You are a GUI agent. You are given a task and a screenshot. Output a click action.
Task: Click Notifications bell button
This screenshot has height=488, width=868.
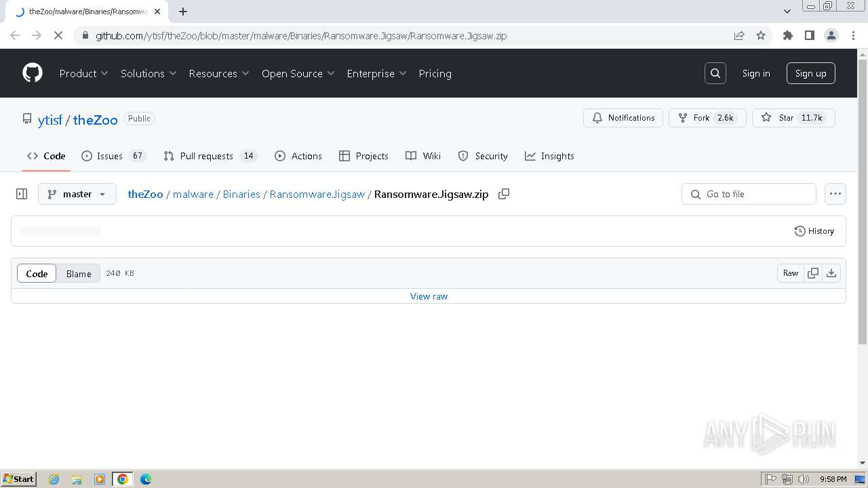click(x=623, y=118)
